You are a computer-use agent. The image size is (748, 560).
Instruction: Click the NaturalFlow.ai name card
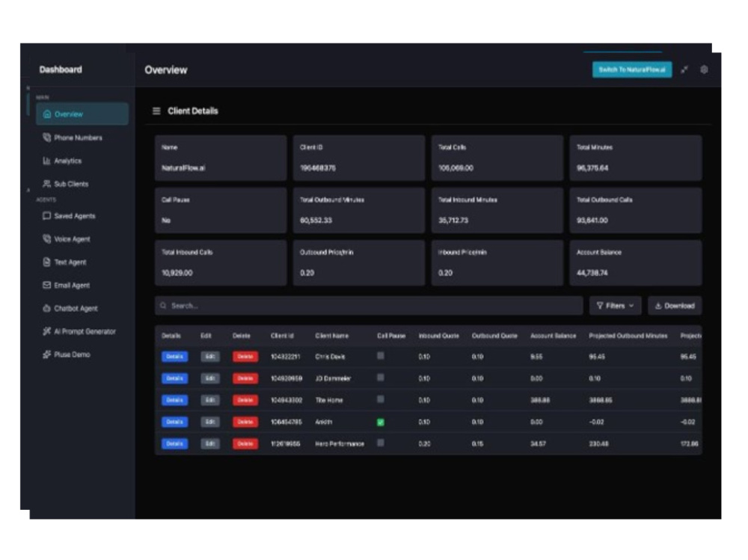221,158
